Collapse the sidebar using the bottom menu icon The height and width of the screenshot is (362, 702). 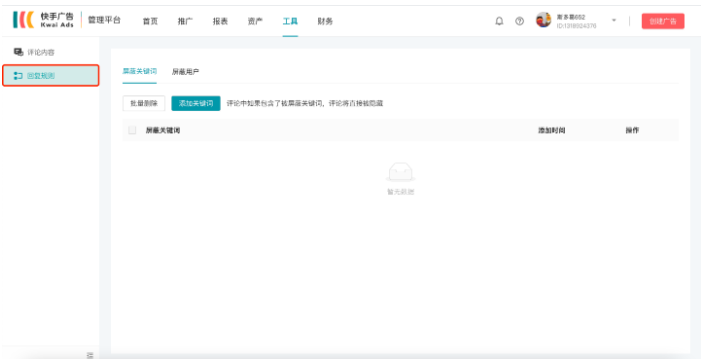(x=90, y=355)
